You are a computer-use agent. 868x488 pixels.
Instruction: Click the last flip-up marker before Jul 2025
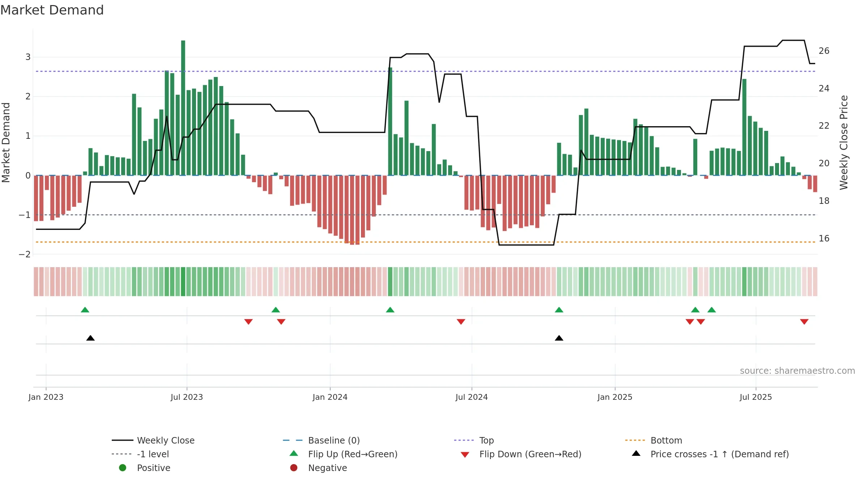click(x=712, y=310)
